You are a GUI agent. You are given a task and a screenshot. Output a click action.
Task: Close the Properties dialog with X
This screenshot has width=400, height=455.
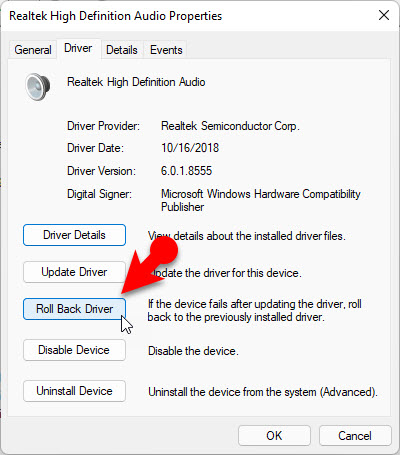384,15
